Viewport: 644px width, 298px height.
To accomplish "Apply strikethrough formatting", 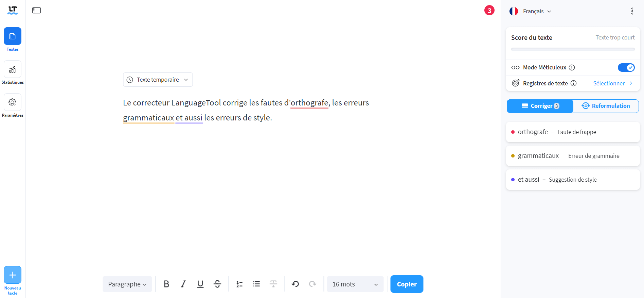I will [217, 284].
